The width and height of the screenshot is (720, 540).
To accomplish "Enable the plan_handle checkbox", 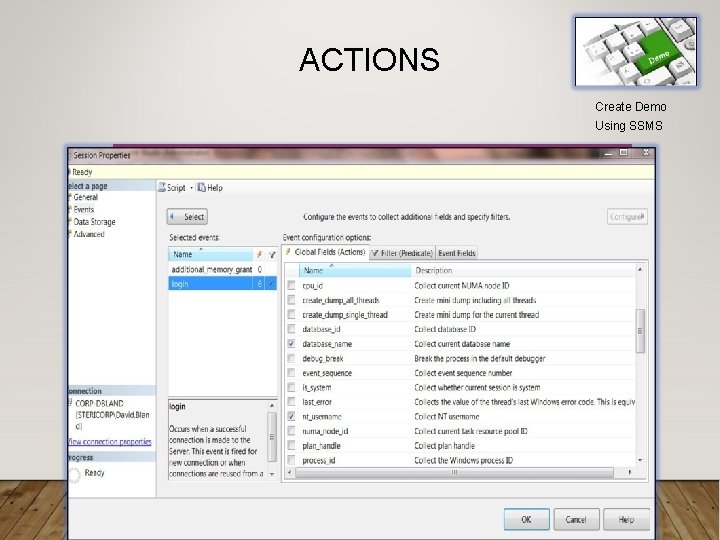I will (291, 445).
